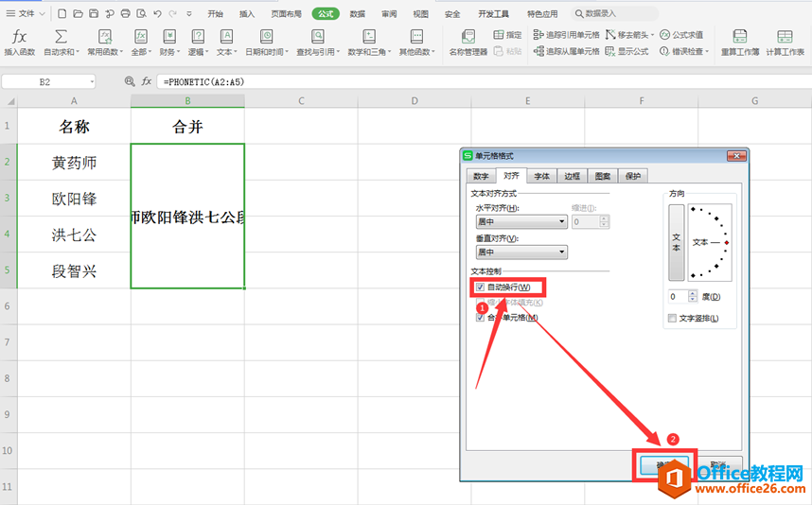Switch to the 边框 tab in dialog

tap(572, 176)
